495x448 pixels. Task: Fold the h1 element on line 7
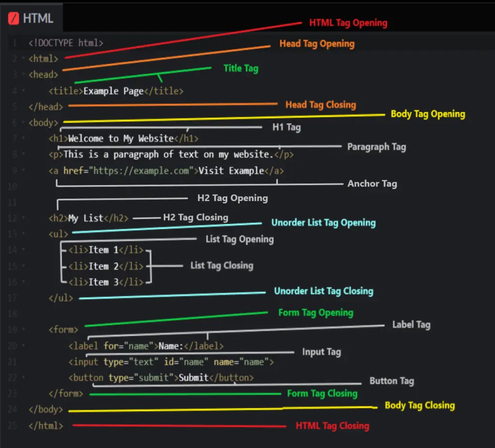pos(23,139)
